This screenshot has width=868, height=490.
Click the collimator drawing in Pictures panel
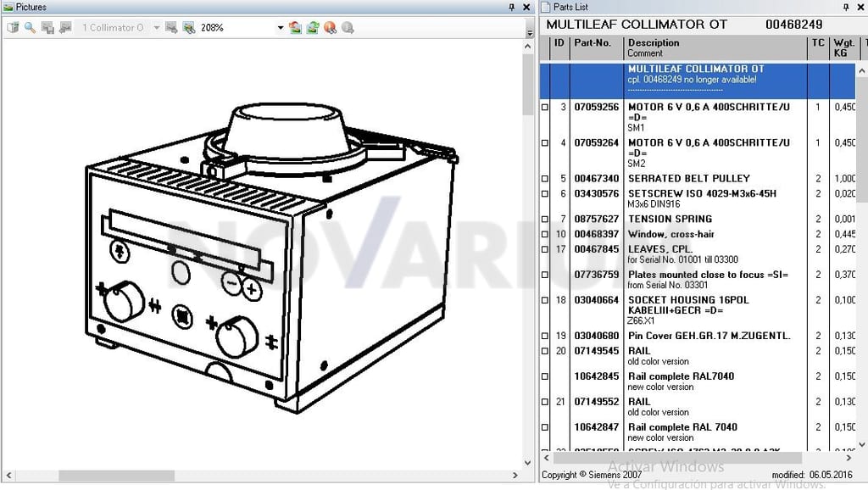coord(271,258)
